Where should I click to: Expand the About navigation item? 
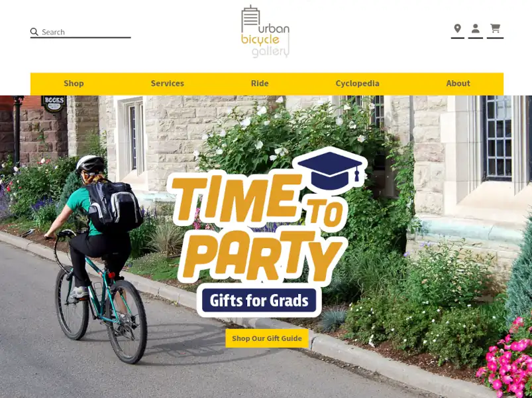pos(458,84)
